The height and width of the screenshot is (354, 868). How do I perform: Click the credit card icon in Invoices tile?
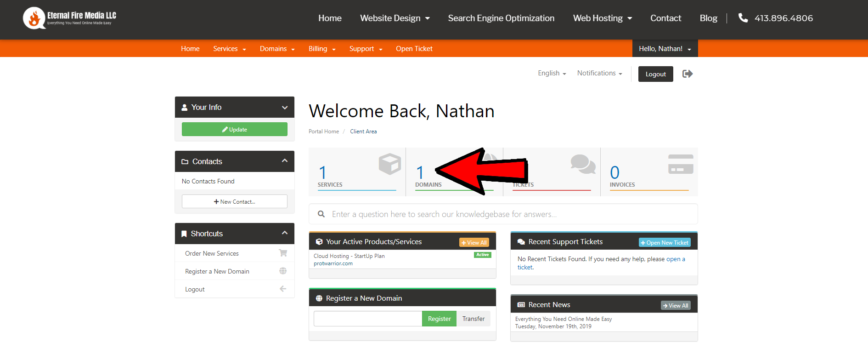681,164
